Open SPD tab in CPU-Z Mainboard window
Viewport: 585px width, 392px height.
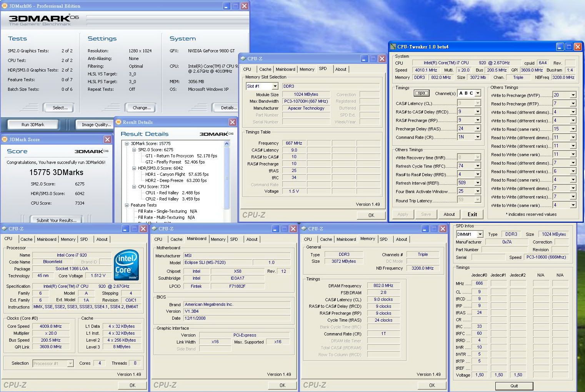click(234, 239)
